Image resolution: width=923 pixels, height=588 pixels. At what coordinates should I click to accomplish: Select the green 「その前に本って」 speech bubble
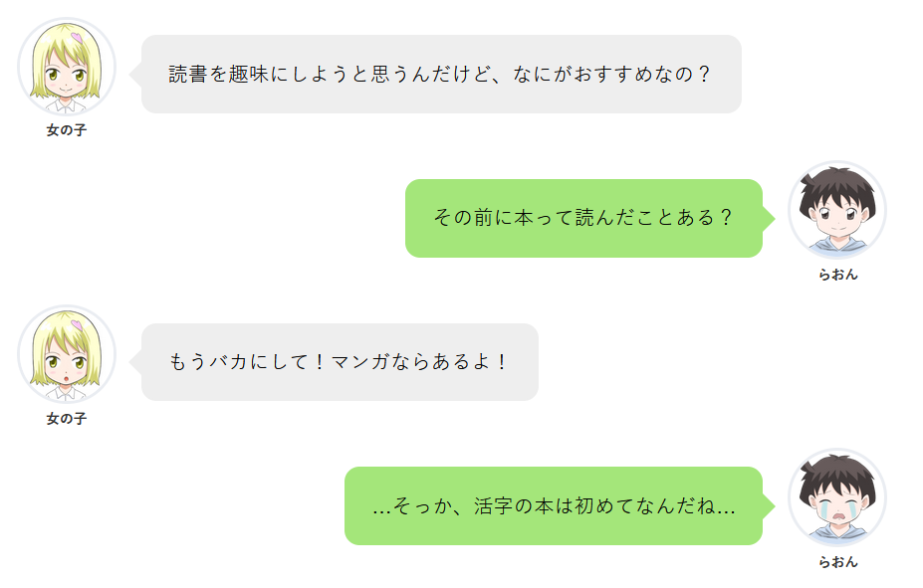coord(583,218)
